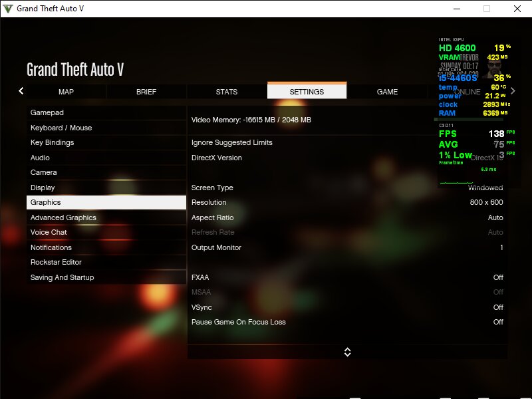Image resolution: width=532 pixels, height=399 pixels.
Task: Change the Screen Type setting
Action: click(x=347, y=188)
